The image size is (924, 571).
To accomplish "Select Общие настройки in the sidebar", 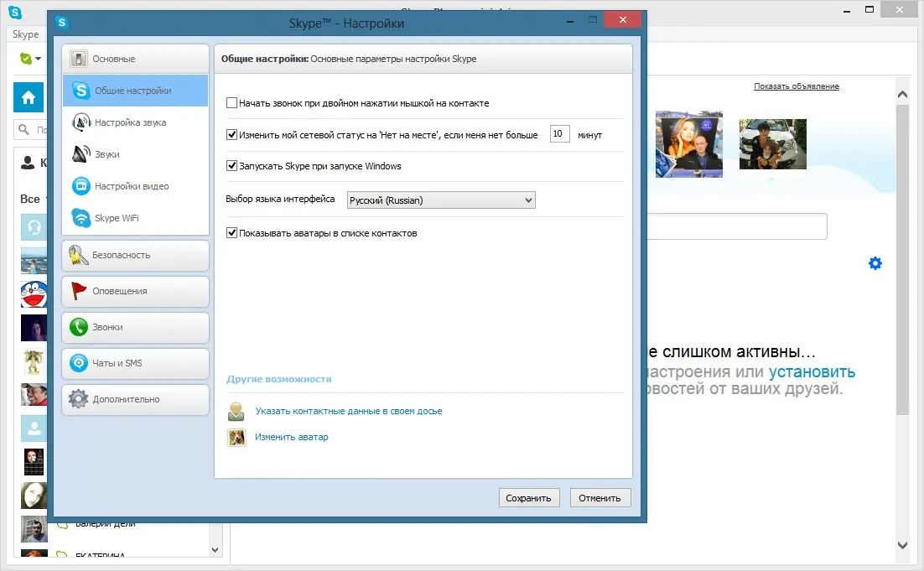I will click(x=135, y=91).
